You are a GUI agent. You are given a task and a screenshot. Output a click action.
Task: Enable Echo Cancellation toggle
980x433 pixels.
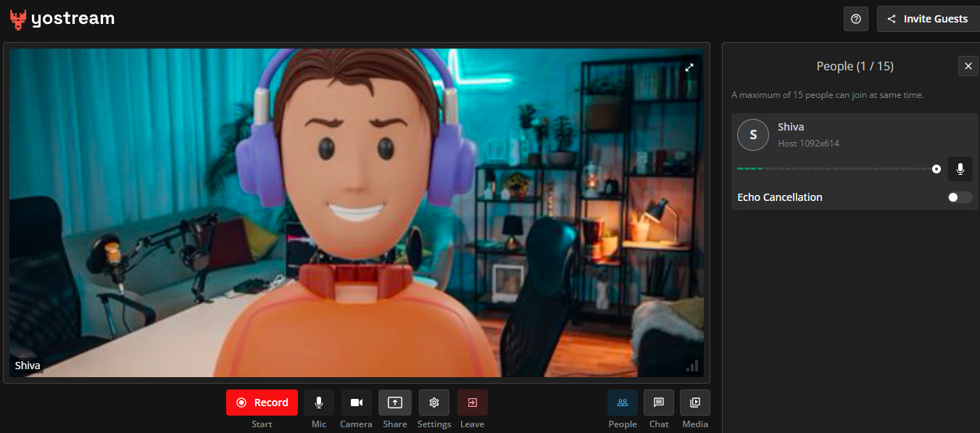(959, 197)
